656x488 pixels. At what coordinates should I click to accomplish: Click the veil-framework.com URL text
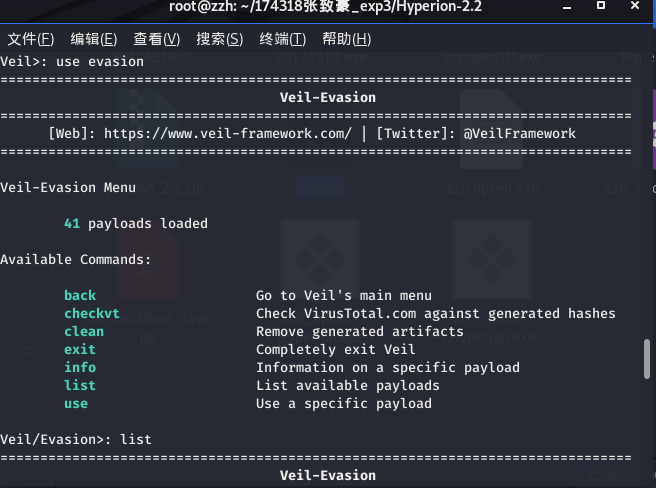pyautogui.click(x=228, y=134)
